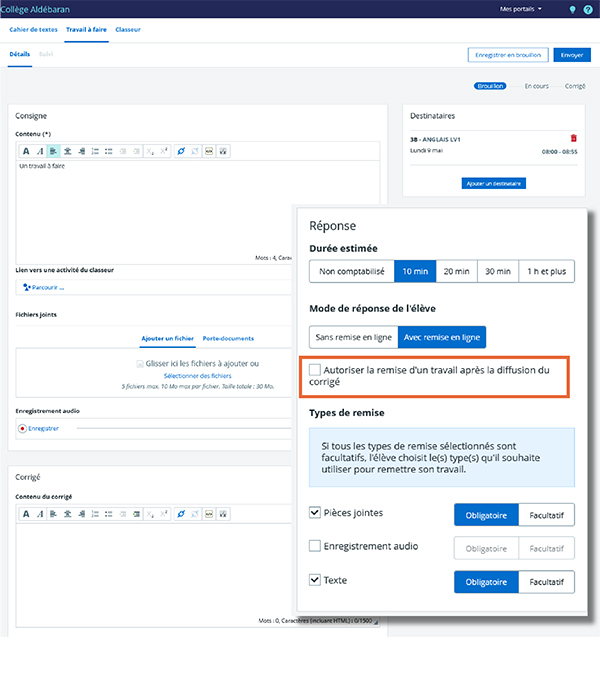Screen dimensions: 600x700
Task: Enable submission after correction is published
Action: pos(315,370)
